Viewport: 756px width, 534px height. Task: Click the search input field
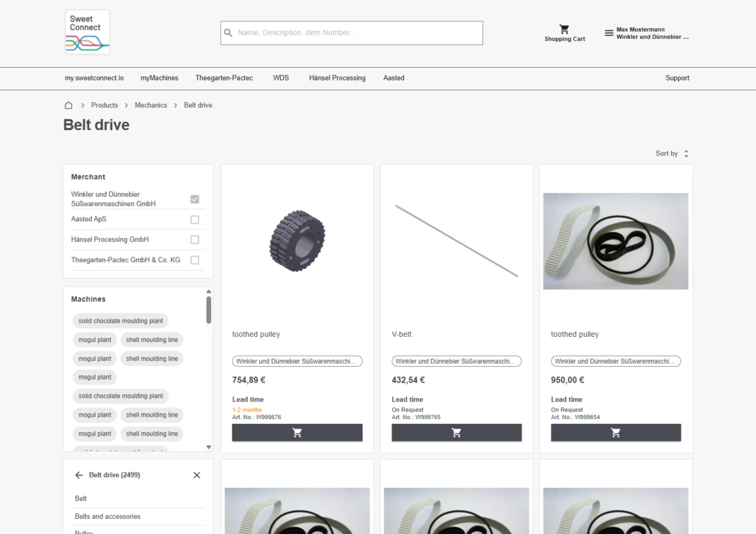[x=351, y=33]
